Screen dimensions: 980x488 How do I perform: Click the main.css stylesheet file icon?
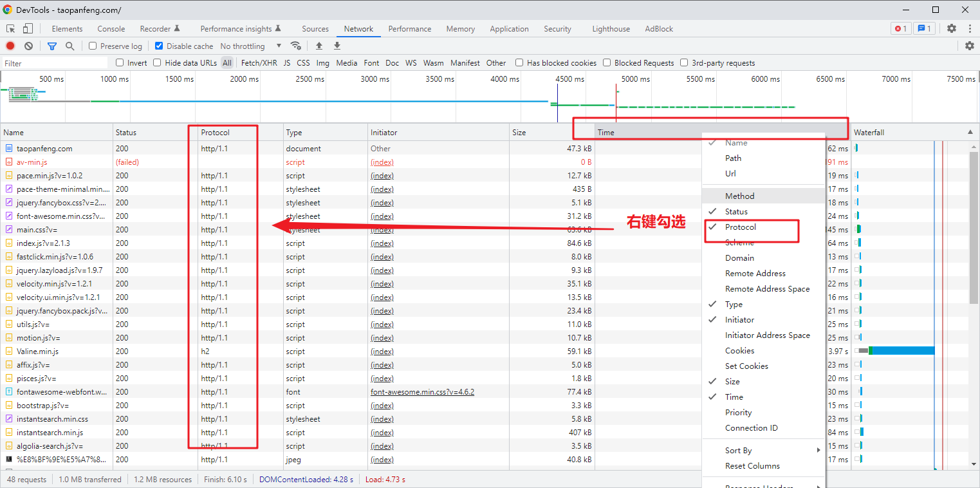(x=9, y=229)
